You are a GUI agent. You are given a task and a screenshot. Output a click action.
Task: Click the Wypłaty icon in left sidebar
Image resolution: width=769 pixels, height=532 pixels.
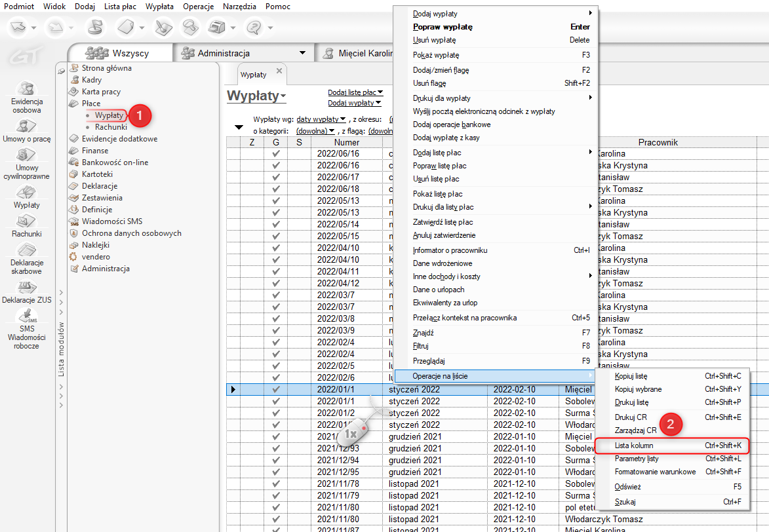point(26,193)
